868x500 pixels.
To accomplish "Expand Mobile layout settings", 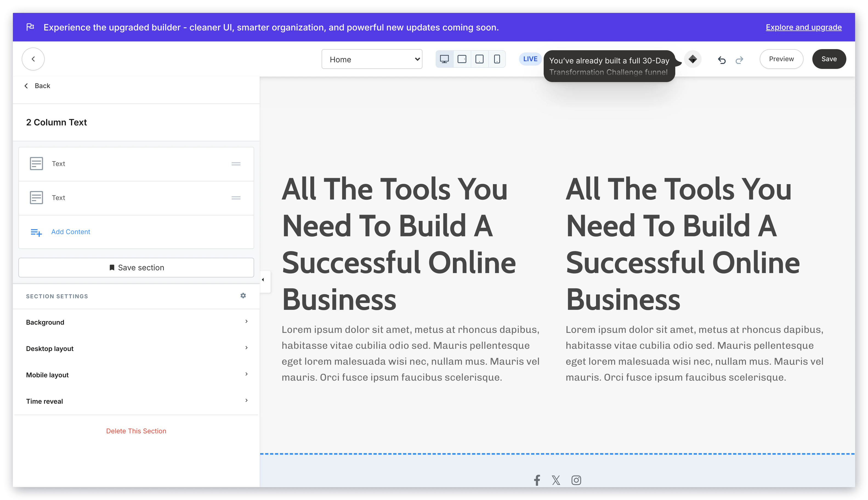I will [x=136, y=375].
